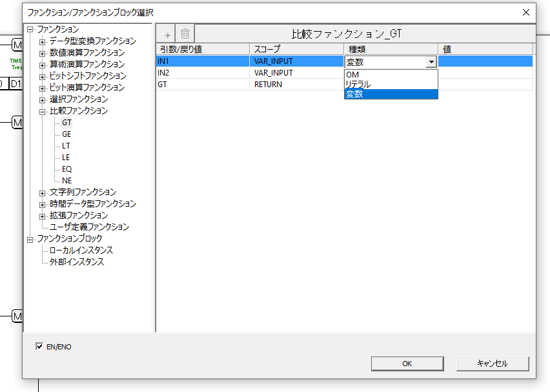This screenshot has width=550, height=392.
Task: Select NE function in the tree
Action: (66, 181)
